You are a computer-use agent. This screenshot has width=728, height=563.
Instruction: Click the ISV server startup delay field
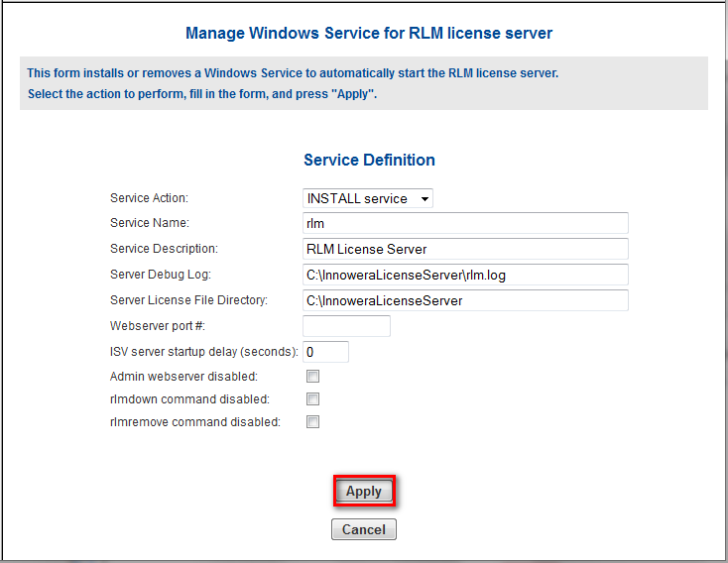click(325, 352)
